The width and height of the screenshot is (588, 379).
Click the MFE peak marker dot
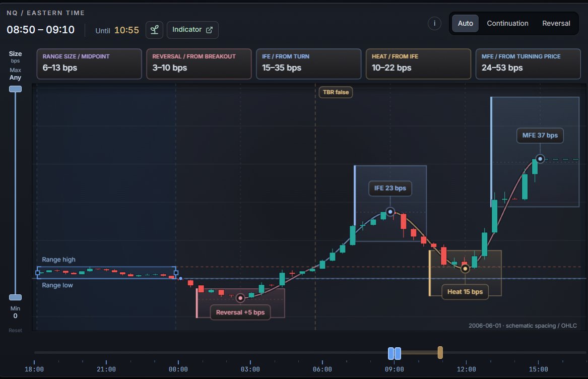click(x=540, y=159)
